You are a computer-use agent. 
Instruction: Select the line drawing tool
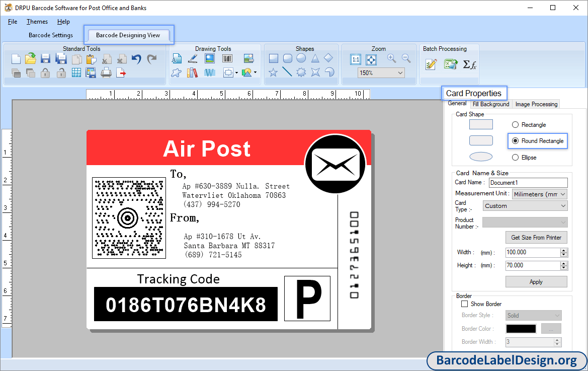coord(287,71)
